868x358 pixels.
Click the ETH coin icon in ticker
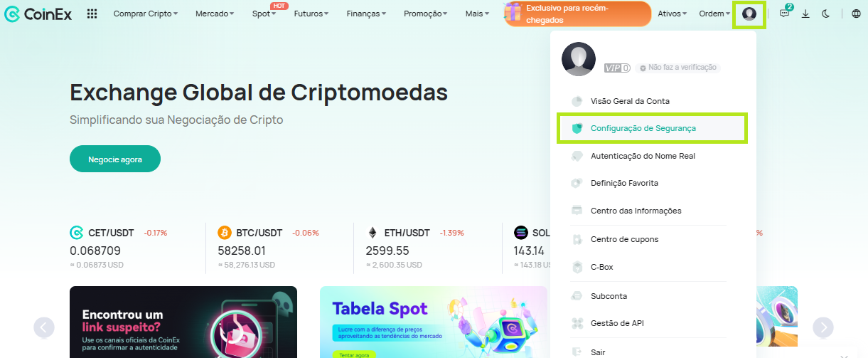373,233
